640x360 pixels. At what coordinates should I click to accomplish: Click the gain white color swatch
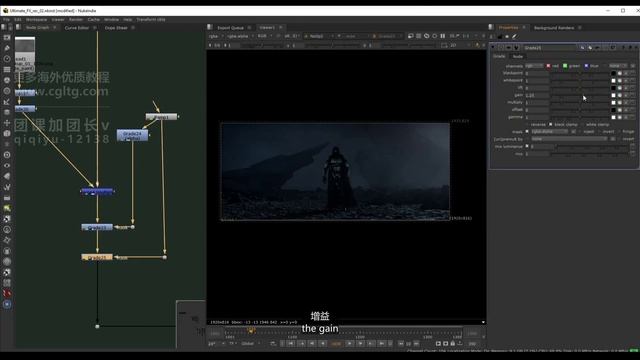coord(613,96)
